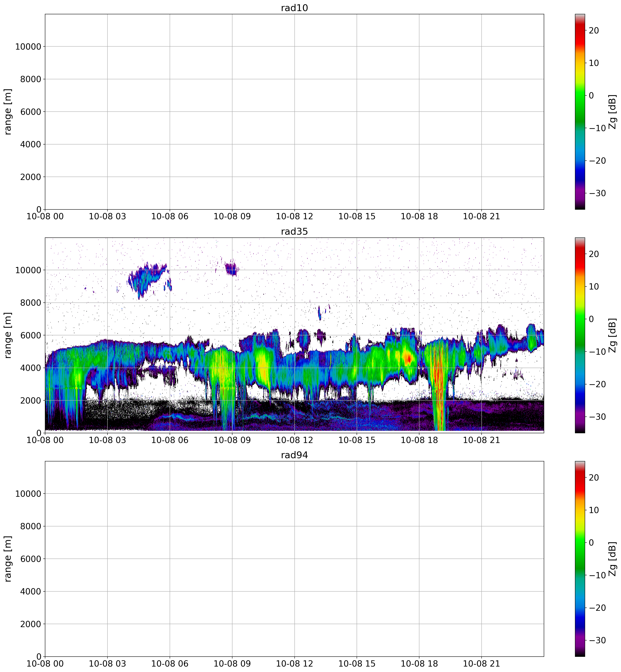621x672 pixels.
Task: Click the rad10 colorbar at the 20 dB mark
Action: pos(580,31)
